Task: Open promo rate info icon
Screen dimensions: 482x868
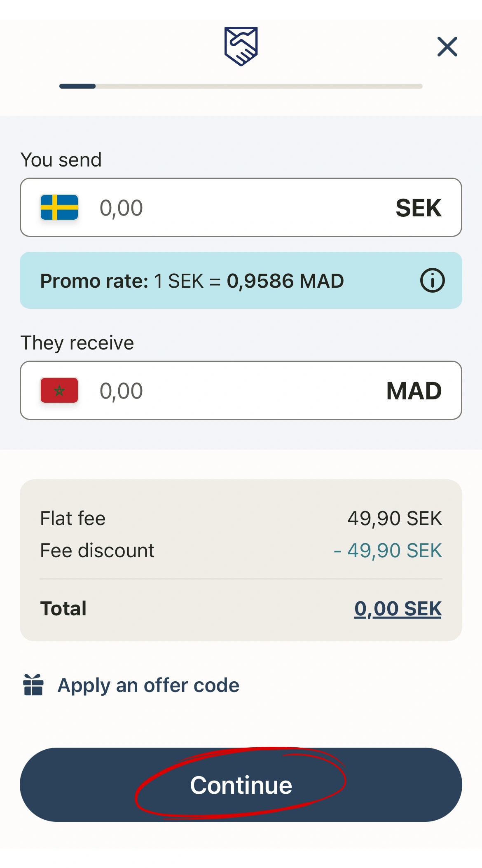Action: (432, 281)
